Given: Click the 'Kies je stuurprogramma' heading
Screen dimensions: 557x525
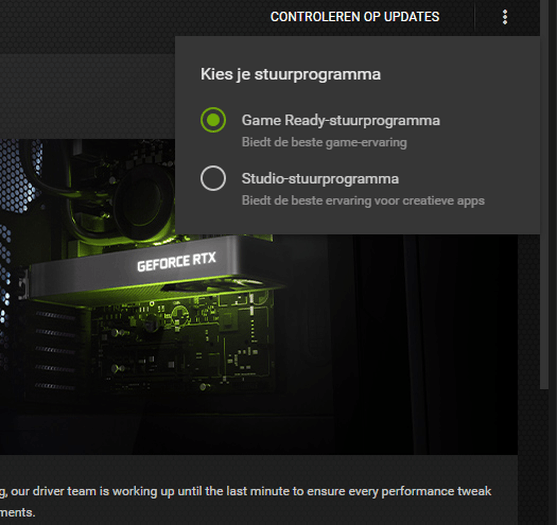Looking at the screenshot, I should click(291, 75).
